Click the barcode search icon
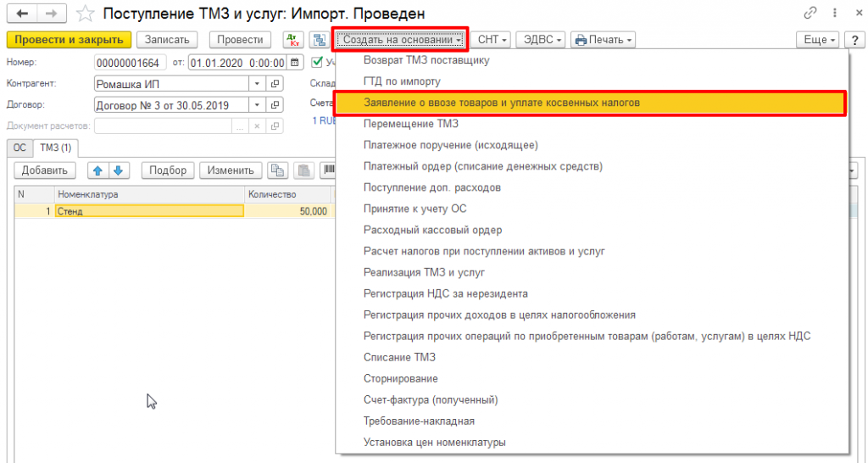868x463 pixels. coord(329,170)
